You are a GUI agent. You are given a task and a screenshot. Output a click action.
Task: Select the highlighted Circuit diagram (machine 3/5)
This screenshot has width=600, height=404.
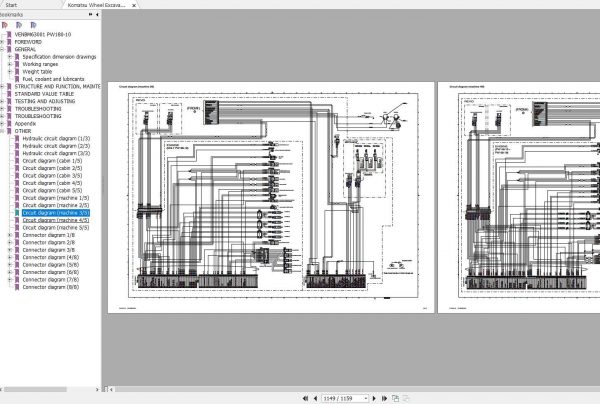56,213
